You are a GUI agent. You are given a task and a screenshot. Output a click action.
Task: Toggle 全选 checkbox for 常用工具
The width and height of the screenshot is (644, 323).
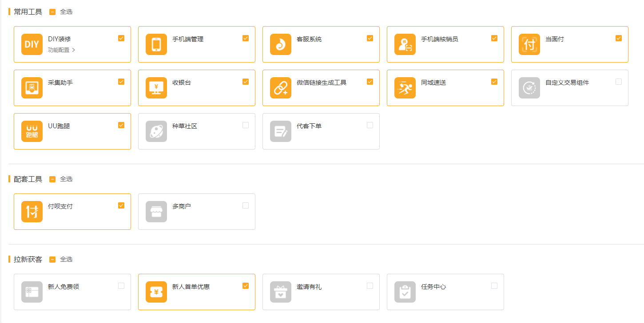click(52, 12)
